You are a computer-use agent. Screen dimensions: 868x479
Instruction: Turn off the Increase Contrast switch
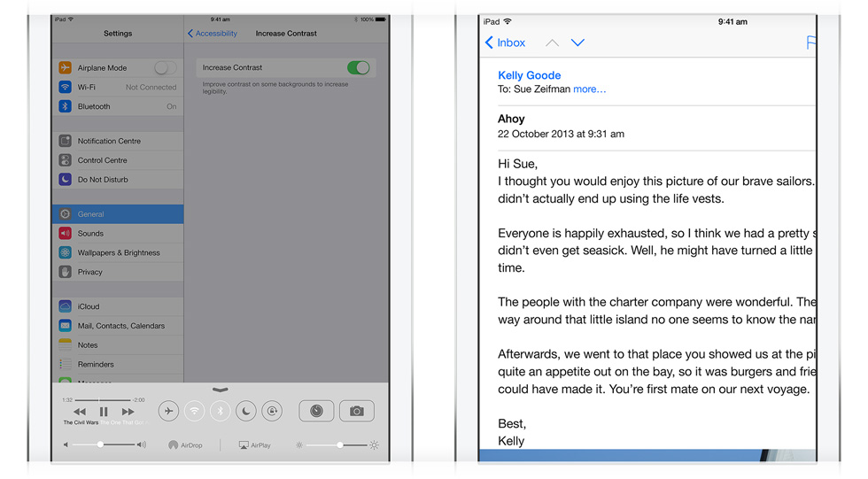[358, 68]
